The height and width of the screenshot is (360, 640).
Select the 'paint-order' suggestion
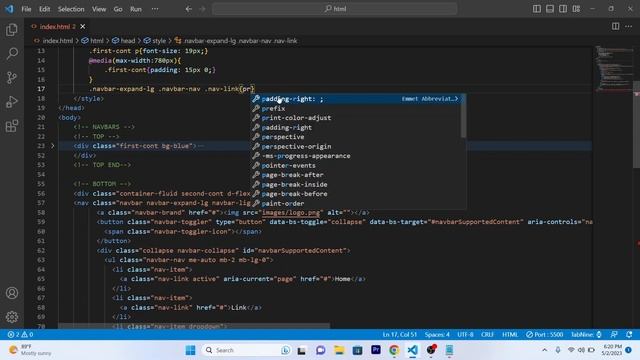tap(356, 203)
